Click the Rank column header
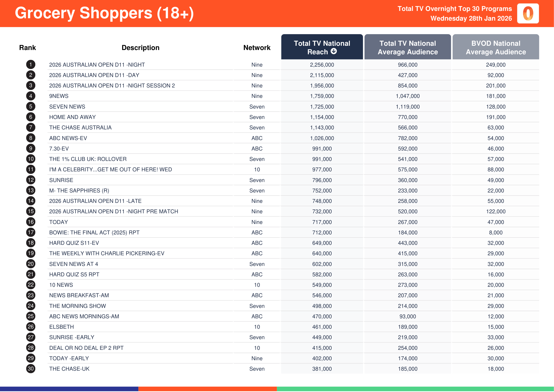Viewport: 554px width, 392px height. point(27,48)
